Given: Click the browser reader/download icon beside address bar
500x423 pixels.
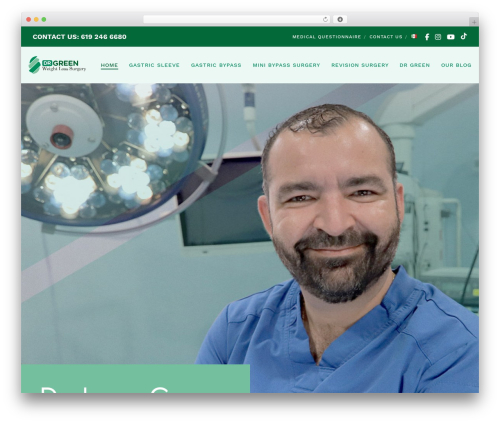Looking at the screenshot, I should pos(340,19).
